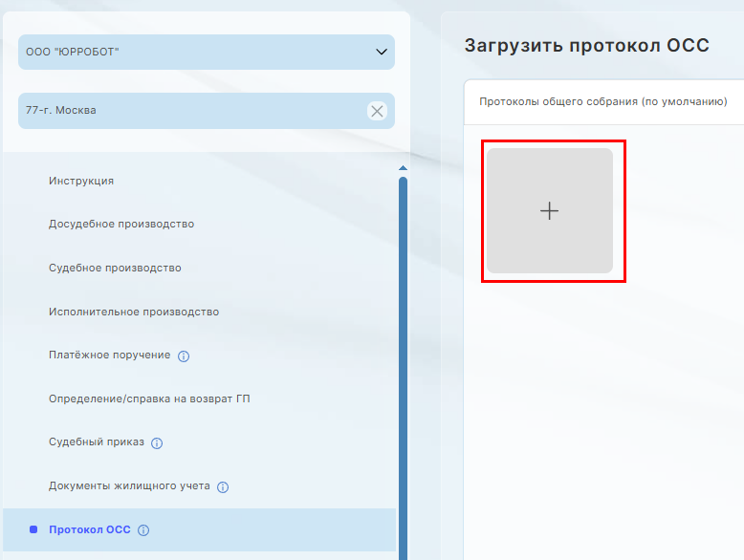
Task: Click the sidebar vertical scrollbar
Action: (x=403, y=363)
